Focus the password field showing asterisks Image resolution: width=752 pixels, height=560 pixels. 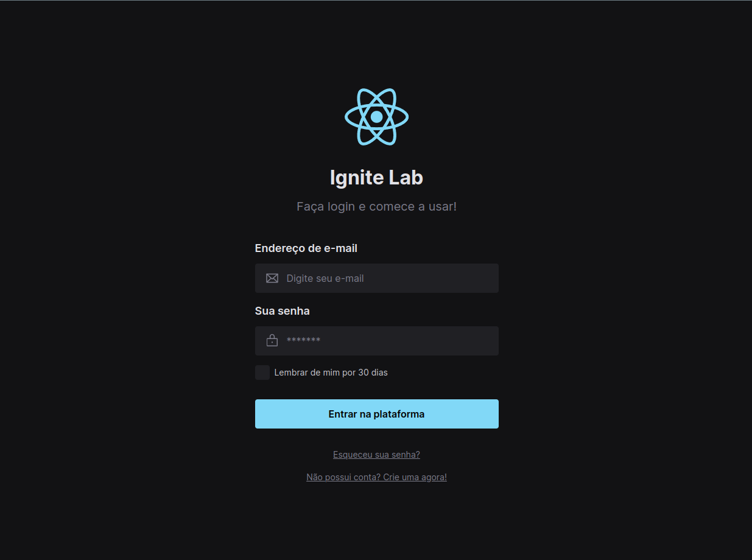click(376, 341)
